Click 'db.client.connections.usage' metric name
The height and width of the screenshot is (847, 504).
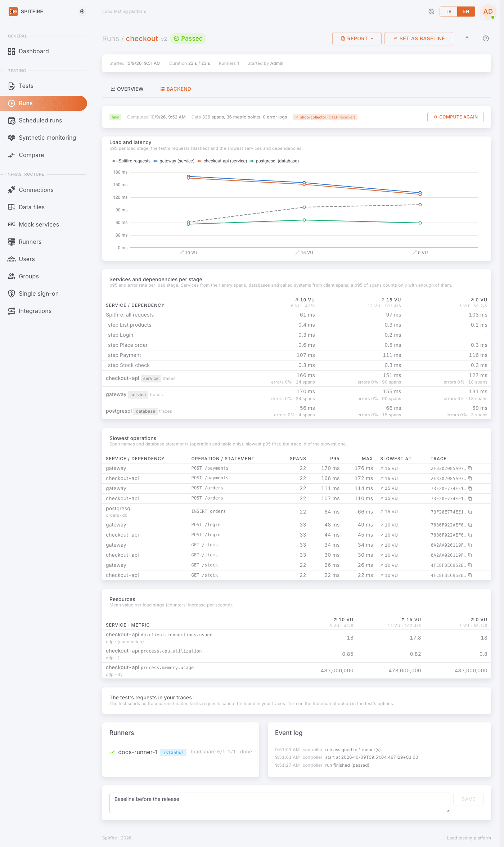(176, 635)
